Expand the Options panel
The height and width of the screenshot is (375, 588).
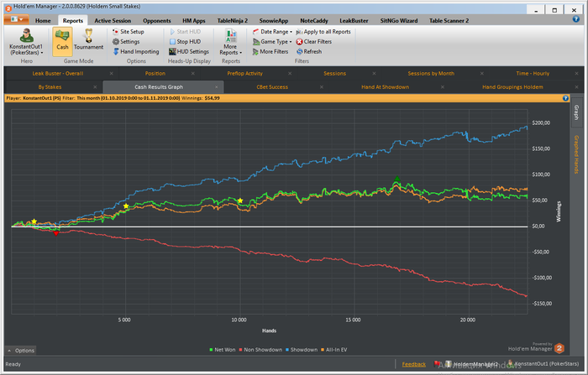(21, 351)
